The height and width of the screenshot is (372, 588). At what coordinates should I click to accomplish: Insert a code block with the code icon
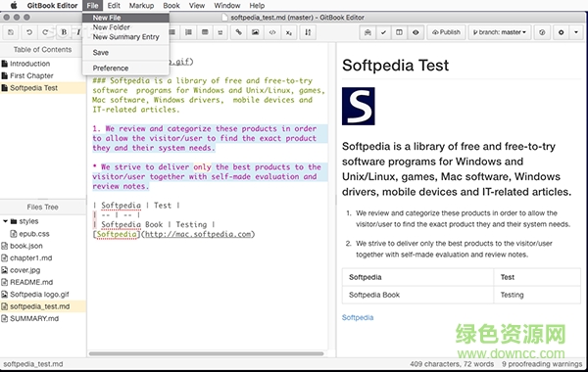click(x=272, y=32)
